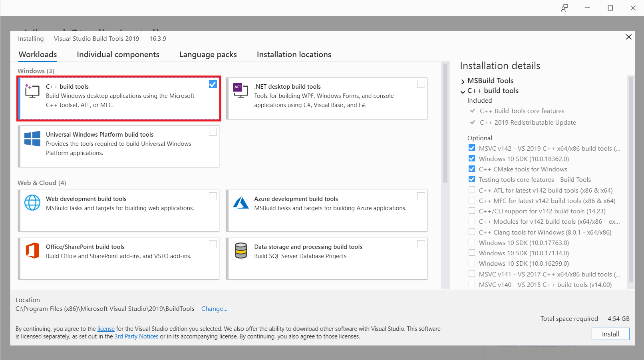The width and height of the screenshot is (644, 360).
Task: Enable C++/CLI support for v142
Action: pos(472,211)
